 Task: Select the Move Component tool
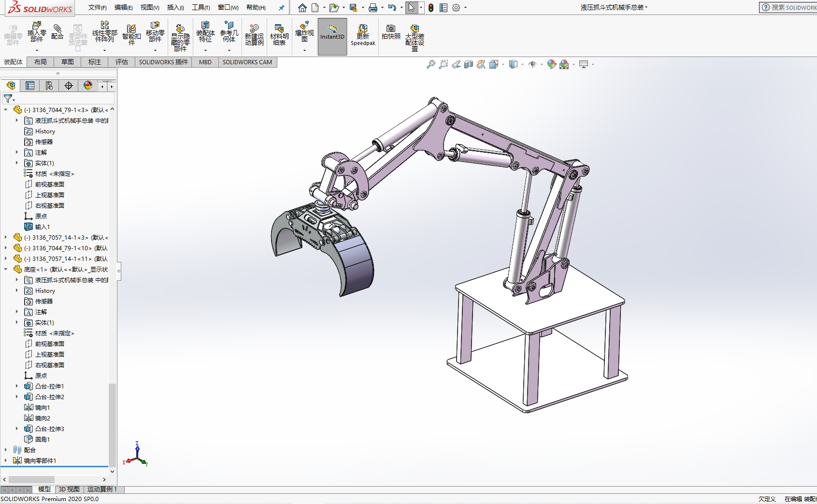point(155,32)
